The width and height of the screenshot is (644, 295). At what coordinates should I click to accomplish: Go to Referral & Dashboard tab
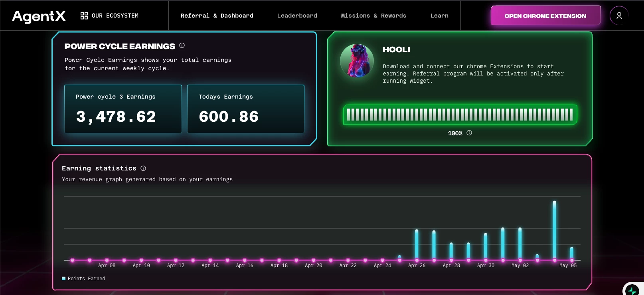coord(217,16)
